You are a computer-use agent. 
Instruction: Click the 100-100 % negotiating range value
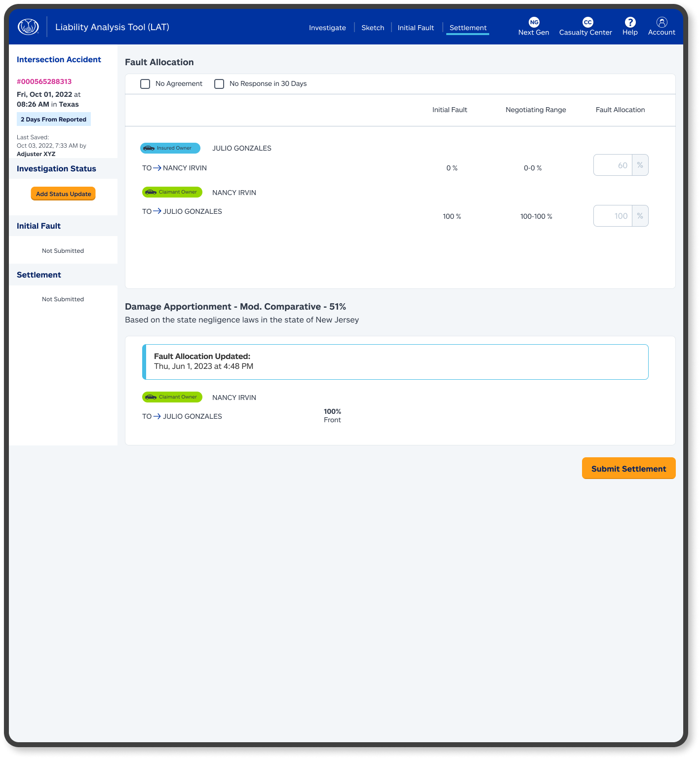(536, 216)
